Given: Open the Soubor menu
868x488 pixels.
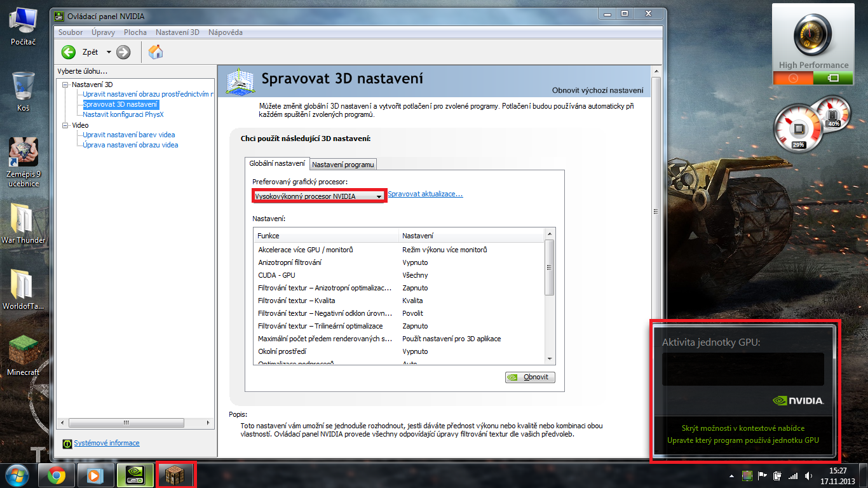Looking at the screenshot, I should (71, 32).
